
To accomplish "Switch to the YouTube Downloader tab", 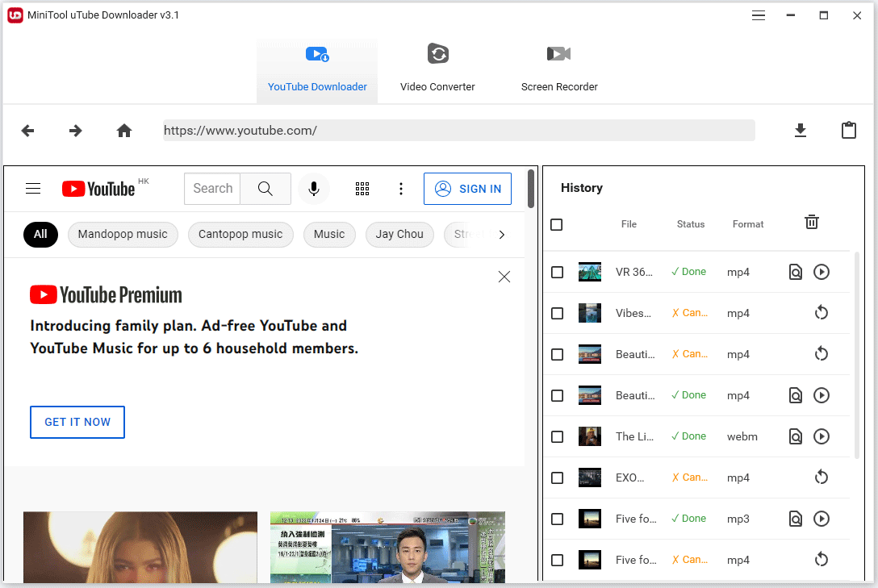I will [x=317, y=69].
